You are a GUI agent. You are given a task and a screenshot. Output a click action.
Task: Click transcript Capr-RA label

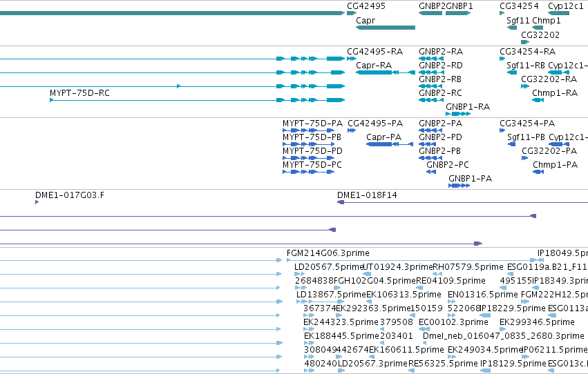pos(374,65)
